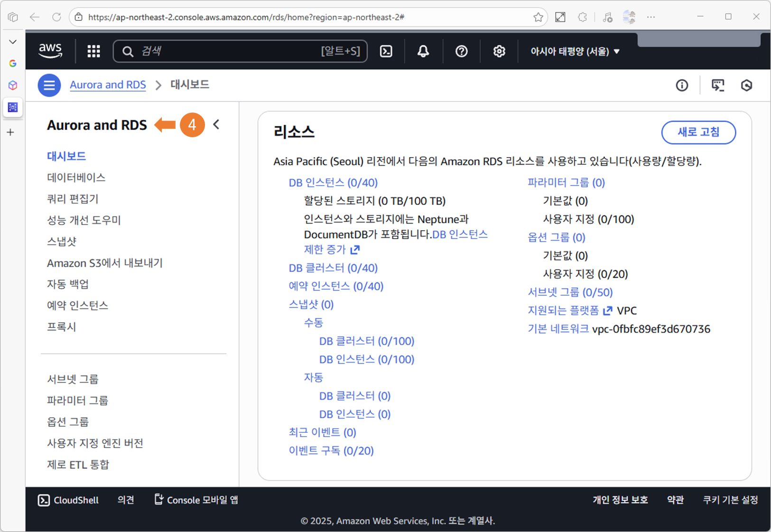
Task: Click the 지원되는 플랫폼 external link
Action: click(x=570, y=311)
